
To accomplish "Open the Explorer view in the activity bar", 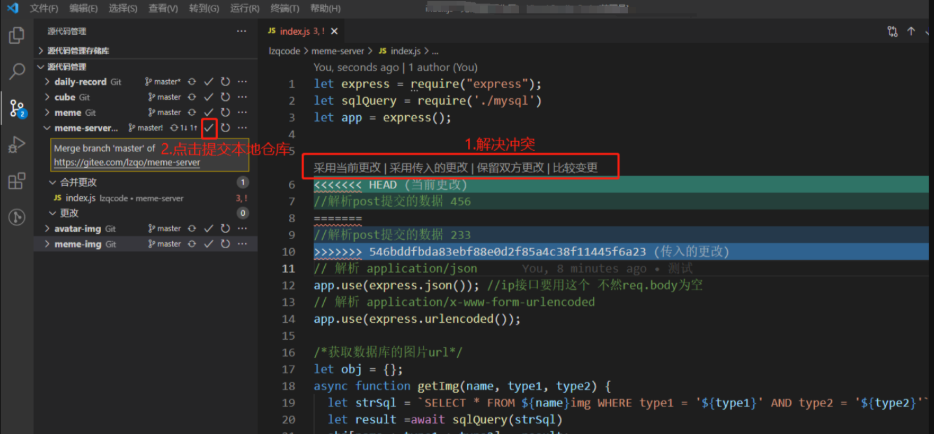I will (x=17, y=36).
